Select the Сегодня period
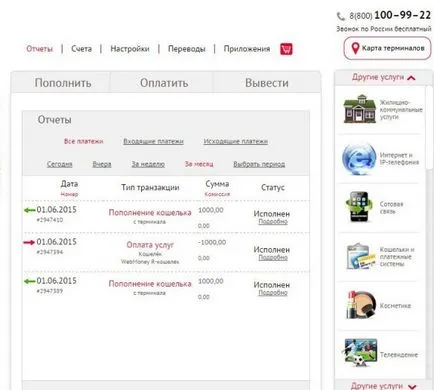The image size is (434, 390). click(59, 164)
